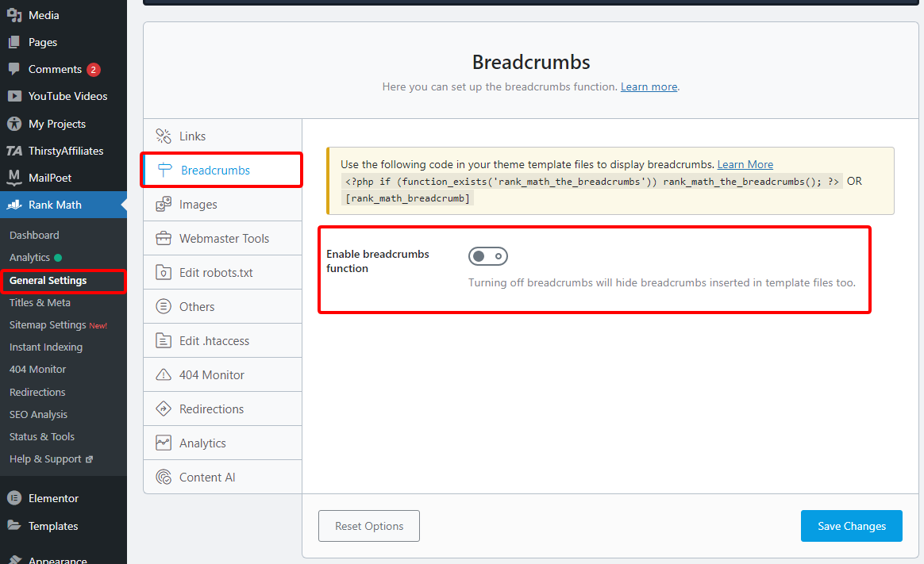
Task: Click Appearance menu item in sidebar
Action: 58,560
